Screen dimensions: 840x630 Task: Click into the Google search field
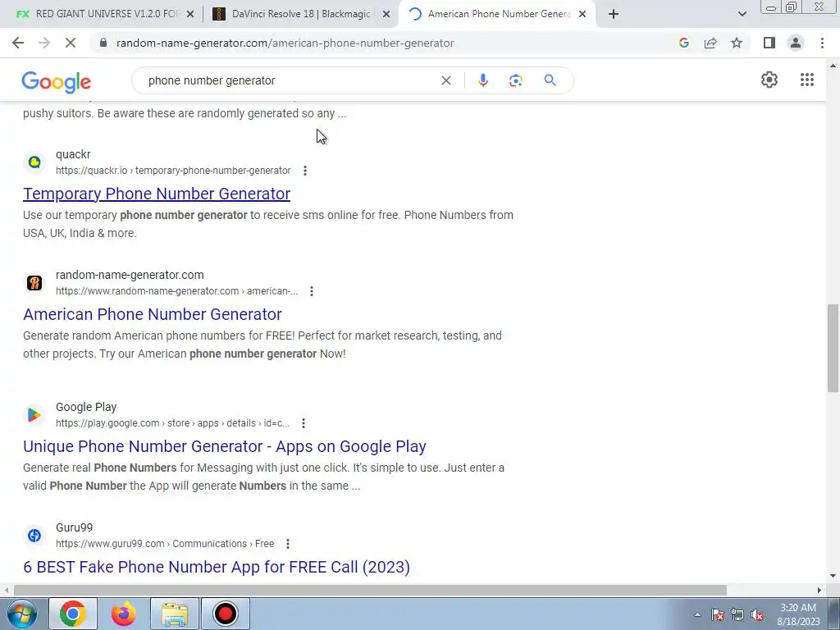click(290, 80)
